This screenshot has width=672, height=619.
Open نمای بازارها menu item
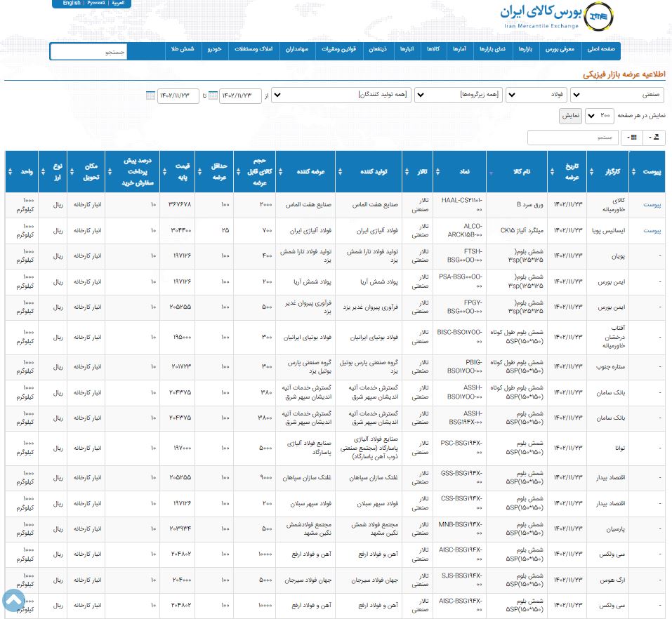tap(492, 49)
